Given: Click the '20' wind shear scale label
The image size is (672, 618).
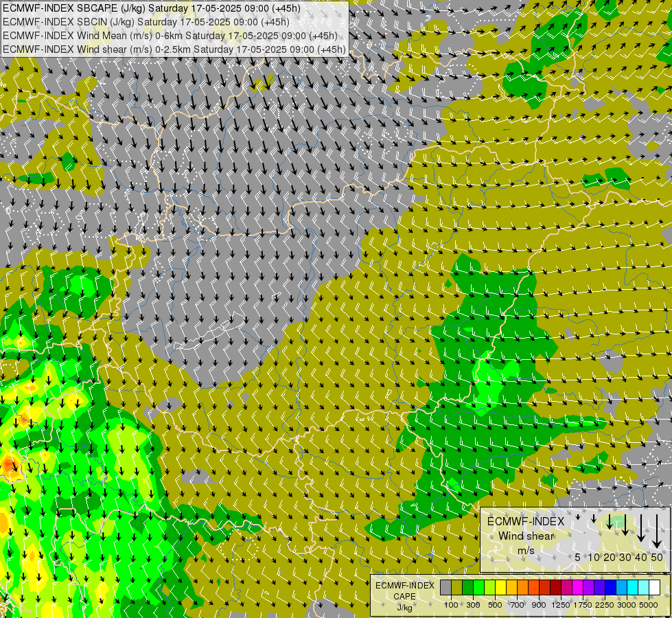Looking at the screenshot, I should coord(610,557).
